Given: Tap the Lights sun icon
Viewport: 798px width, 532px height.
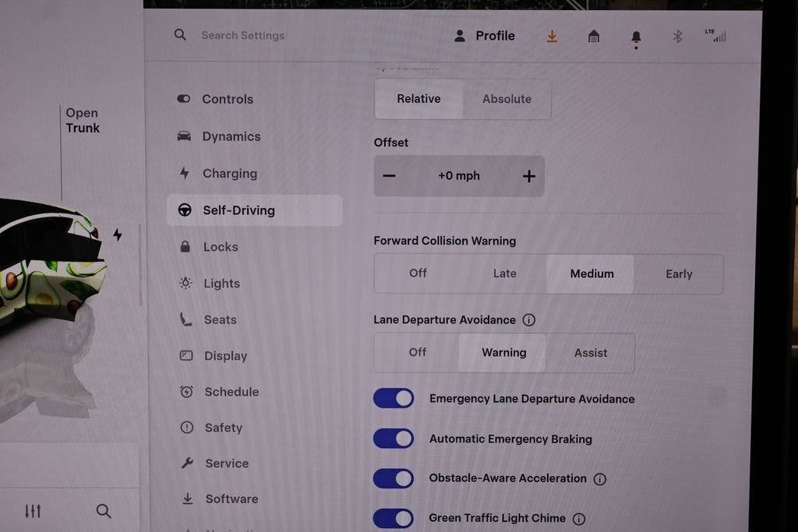Looking at the screenshot, I should 185,283.
